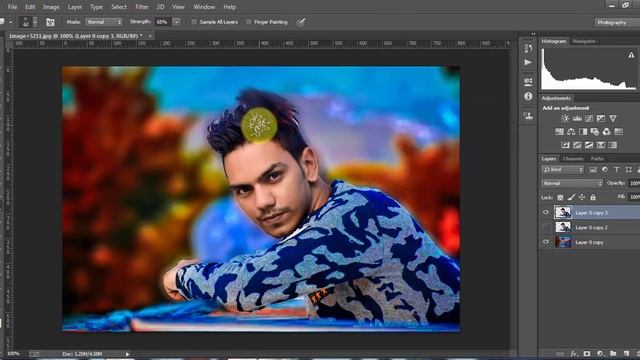The image size is (640, 360).
Task: Open the Photography workspace dropdown
Action: pos(617,22)
